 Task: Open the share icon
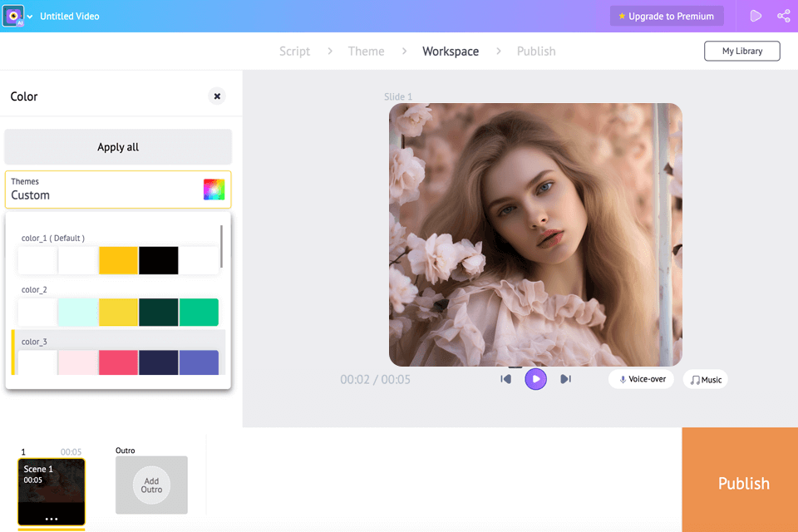click(x=784, y=16)
